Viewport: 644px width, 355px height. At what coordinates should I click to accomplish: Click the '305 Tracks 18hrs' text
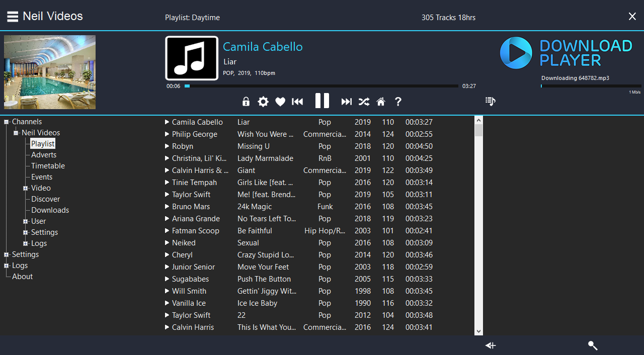pyautogui.click(x=448, y=18)
